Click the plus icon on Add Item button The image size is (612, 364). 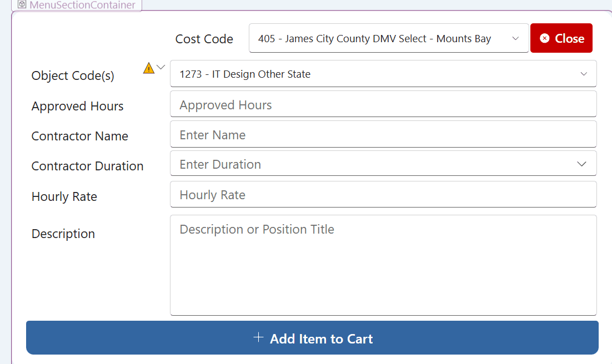258,337
